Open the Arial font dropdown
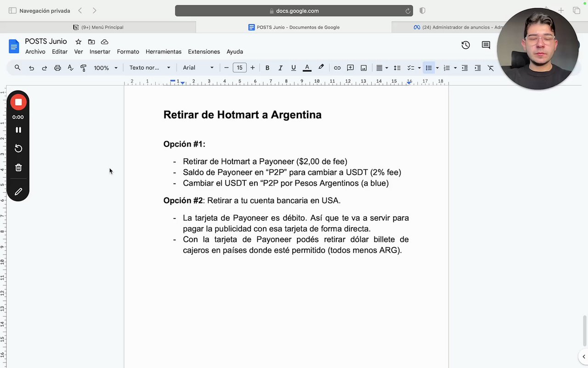The width and height of the screenshot is (588, 368). [x=198, y=68]
